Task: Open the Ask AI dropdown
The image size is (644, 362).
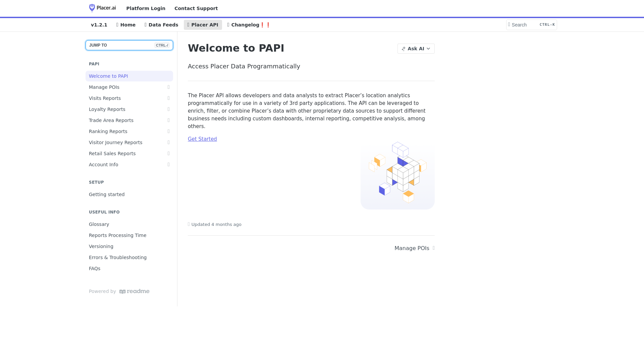Action: pos(416,49)
